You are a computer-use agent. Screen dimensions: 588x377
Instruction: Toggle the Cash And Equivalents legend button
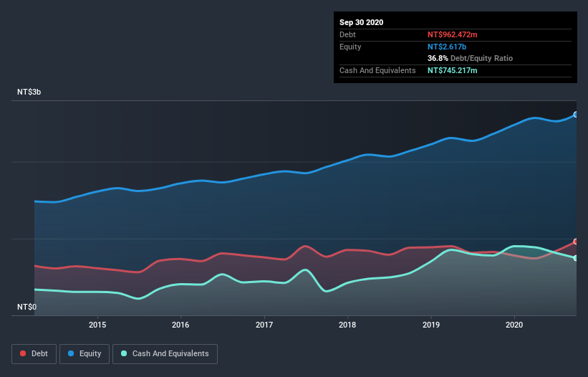coord(165,354)
